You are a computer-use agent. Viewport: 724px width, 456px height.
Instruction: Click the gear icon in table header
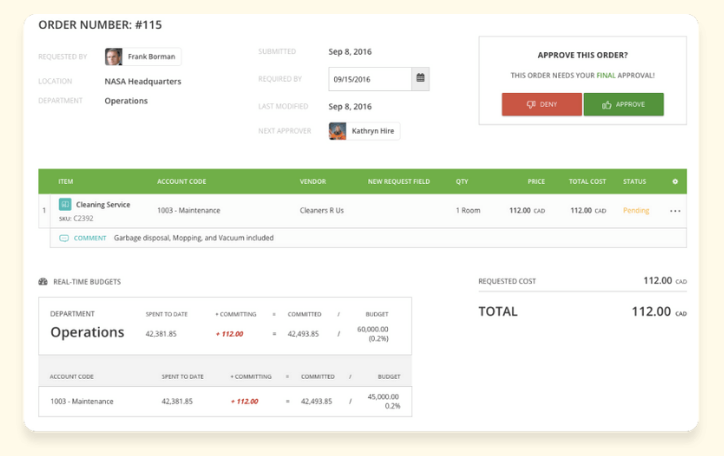[675, 182]
